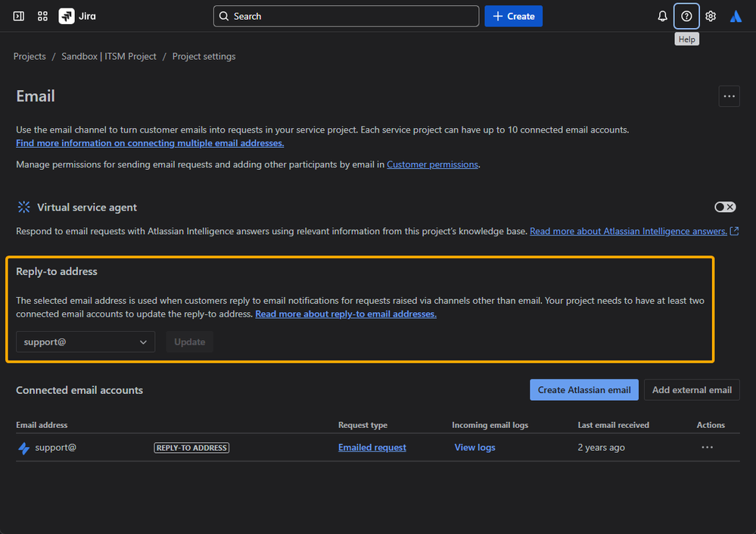Click the Virtual service agent sparkle icon

pos(23,207)
